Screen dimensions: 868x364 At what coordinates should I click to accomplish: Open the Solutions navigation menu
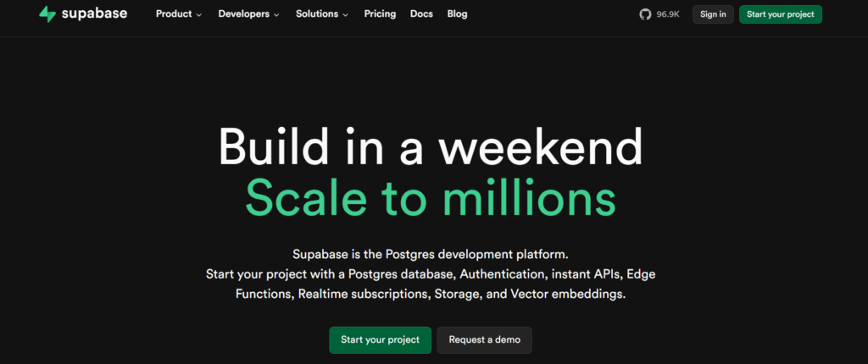tap(316, 14)
